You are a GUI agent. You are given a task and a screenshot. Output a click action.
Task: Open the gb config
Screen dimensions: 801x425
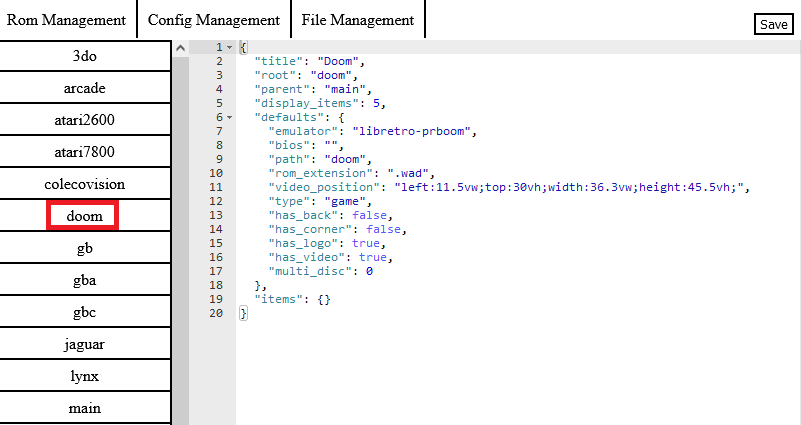85,248
